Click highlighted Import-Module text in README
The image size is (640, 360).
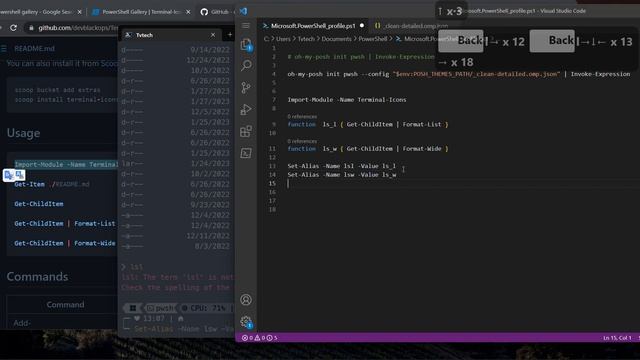pyautogui.click(x=66, y=164)
